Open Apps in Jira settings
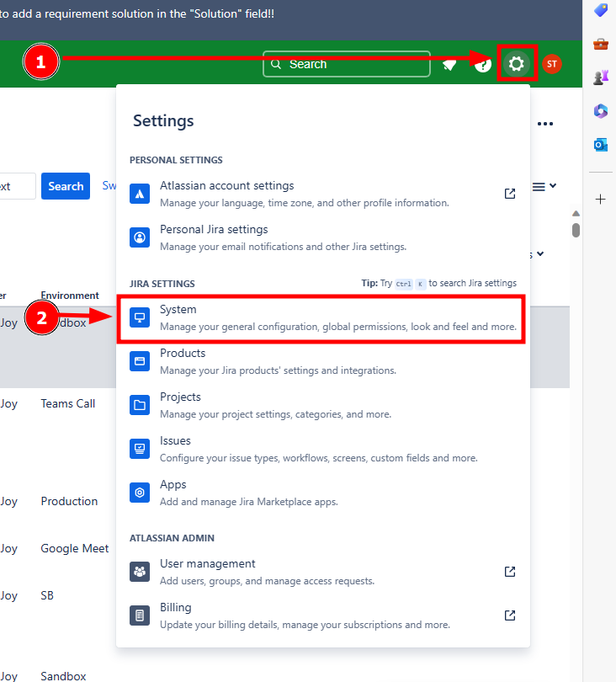 coord(322,493)
